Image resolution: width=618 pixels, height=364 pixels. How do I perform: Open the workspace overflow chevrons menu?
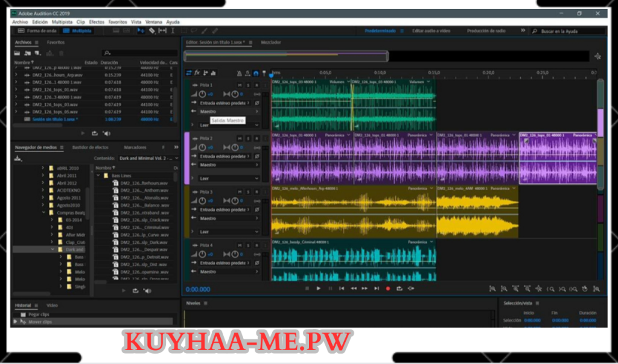[x=523, y=30]
